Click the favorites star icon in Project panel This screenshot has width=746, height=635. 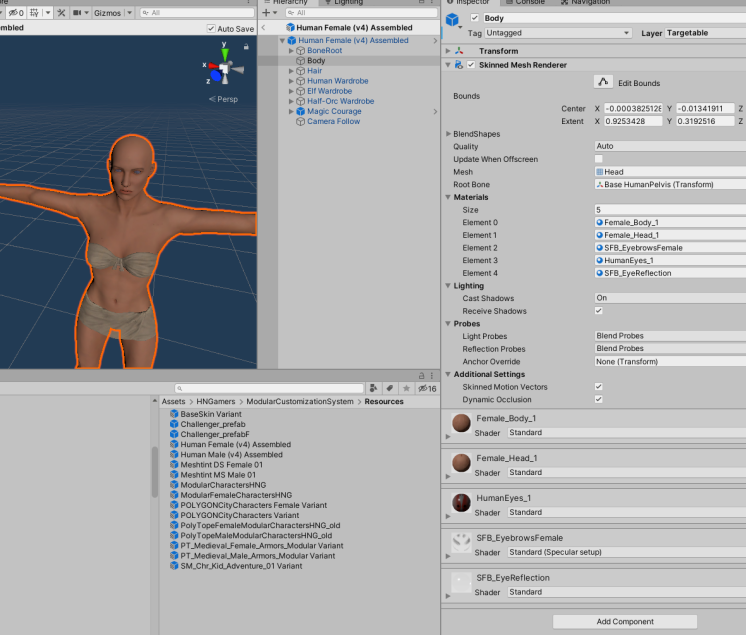coord(407,388)
